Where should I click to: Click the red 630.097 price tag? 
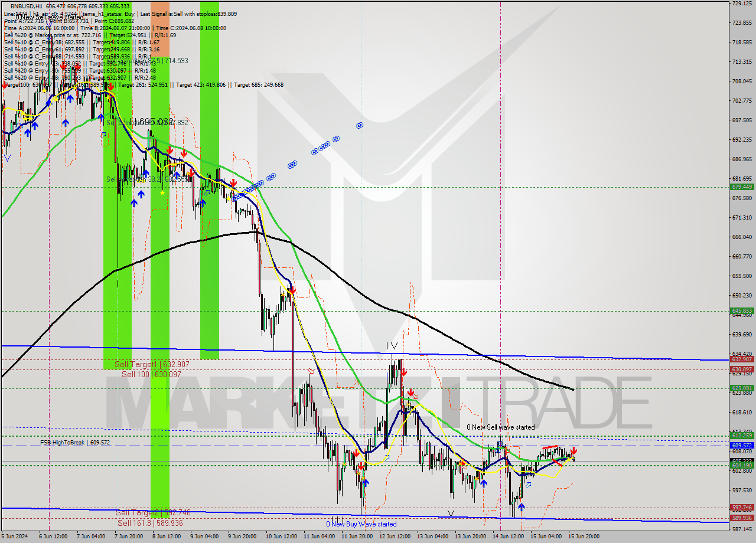(x=742, y=369)
